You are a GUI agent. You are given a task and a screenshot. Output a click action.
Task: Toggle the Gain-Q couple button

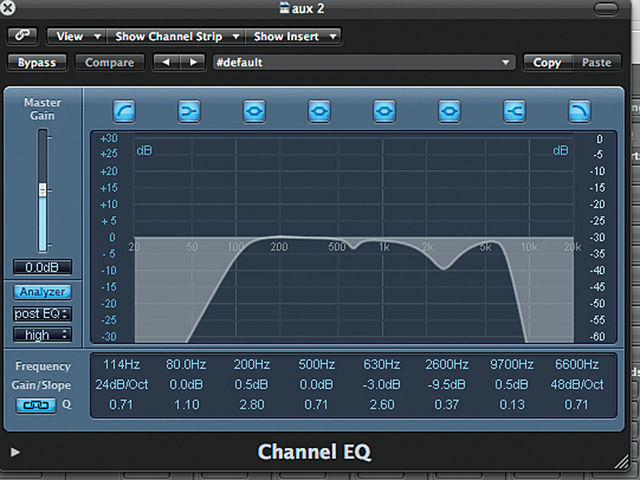pos(36,405)
